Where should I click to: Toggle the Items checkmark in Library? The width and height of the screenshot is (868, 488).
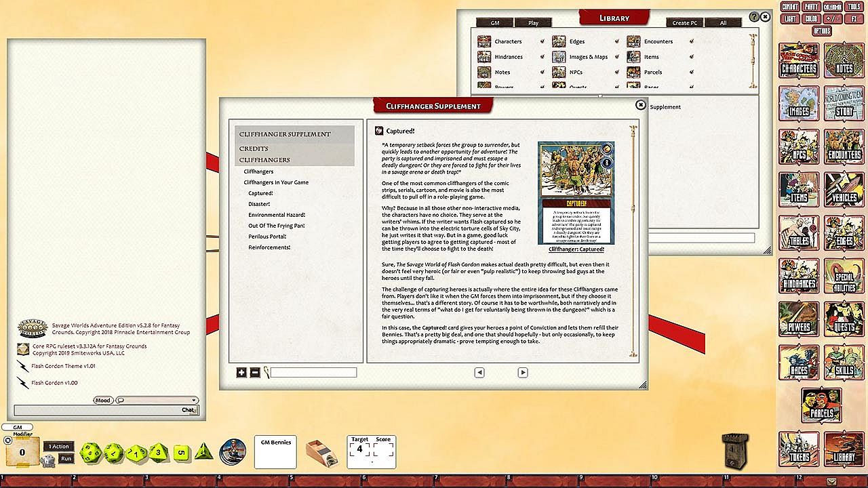tap(691, 57)
